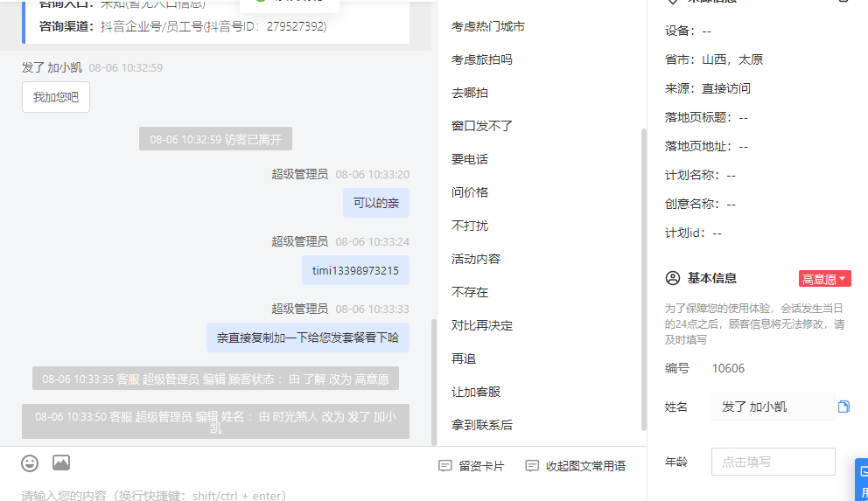
Task: Select quick phrase 让加客服
Action: (x=475, y=392)
